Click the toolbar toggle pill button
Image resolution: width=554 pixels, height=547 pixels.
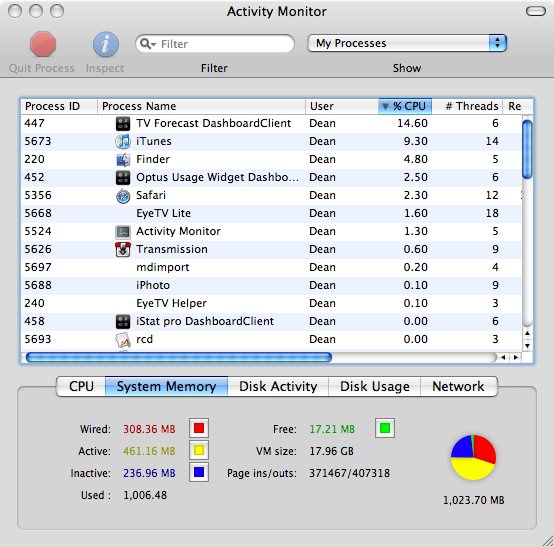(536, 11)
